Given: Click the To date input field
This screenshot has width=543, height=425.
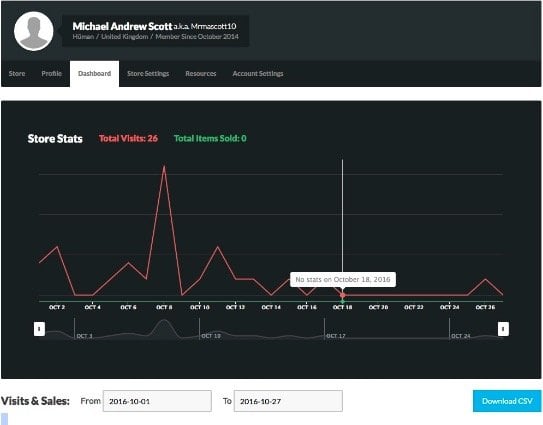Looking at the screenshot, I should (288, 401).
